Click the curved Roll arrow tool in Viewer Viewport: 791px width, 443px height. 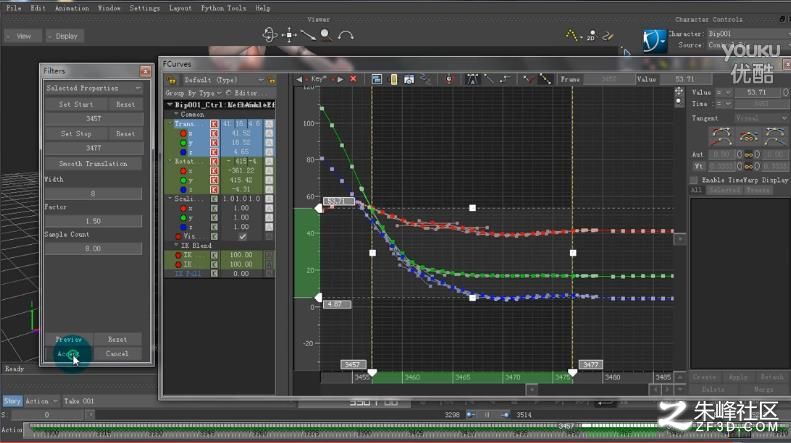click(346, 35)
